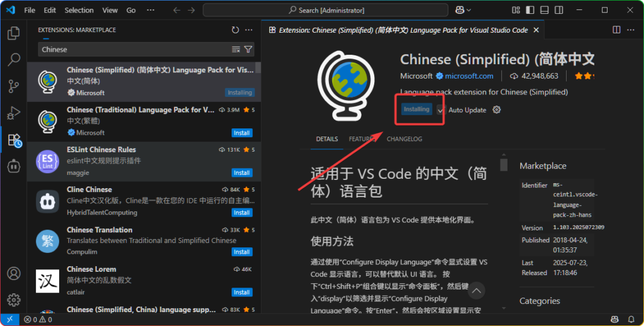Image resolution: width=644 pixels, height=326 pixels.
Task: Toggle the primary side bar
Action: [x=530, y=10]
